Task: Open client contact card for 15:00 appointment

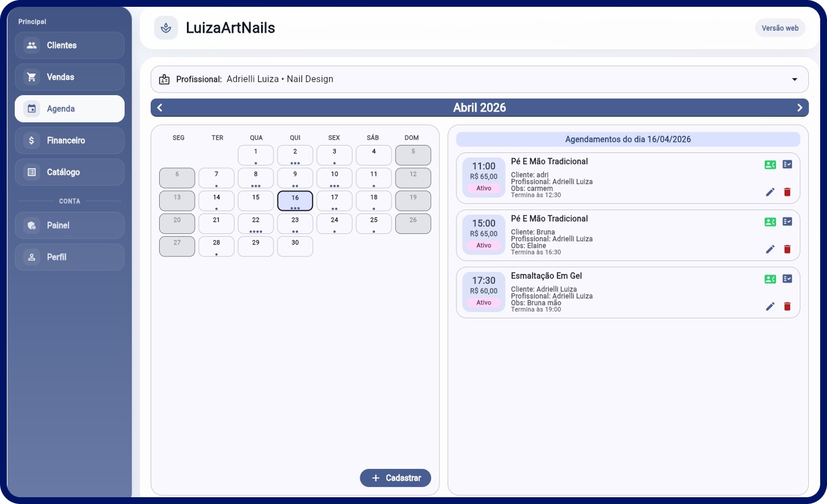Action: 770,222
